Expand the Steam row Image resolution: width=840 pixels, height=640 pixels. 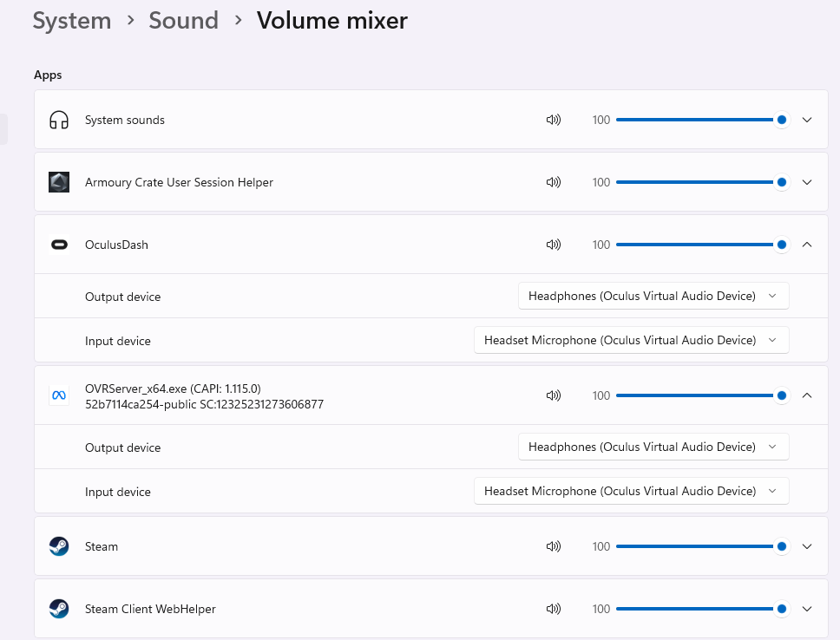(807, 546)
